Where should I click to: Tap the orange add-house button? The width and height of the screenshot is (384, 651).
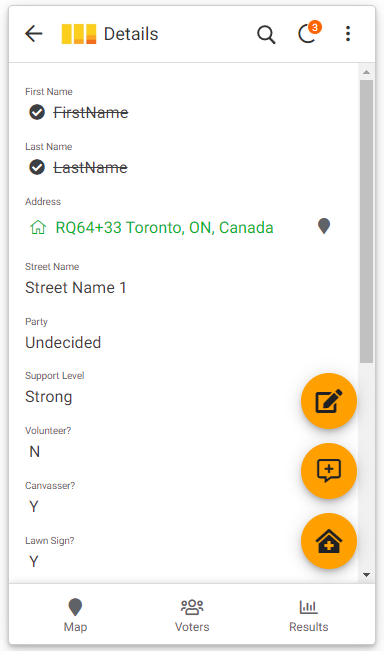pyautogui.click(x=329, y=541)
